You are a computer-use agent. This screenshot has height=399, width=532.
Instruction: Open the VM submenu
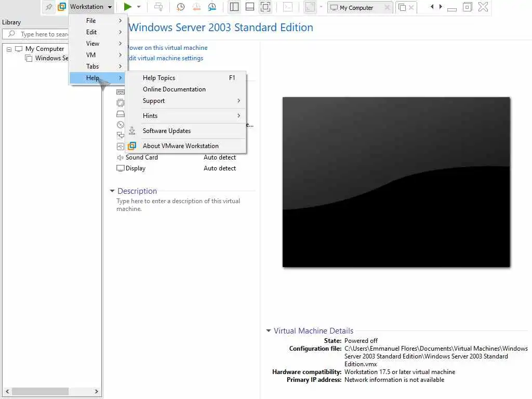98,55
